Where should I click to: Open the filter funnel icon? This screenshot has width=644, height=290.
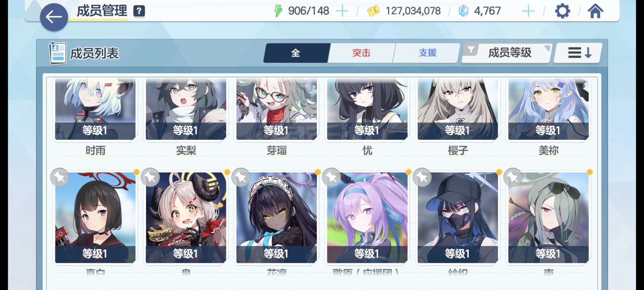(471, 50)
